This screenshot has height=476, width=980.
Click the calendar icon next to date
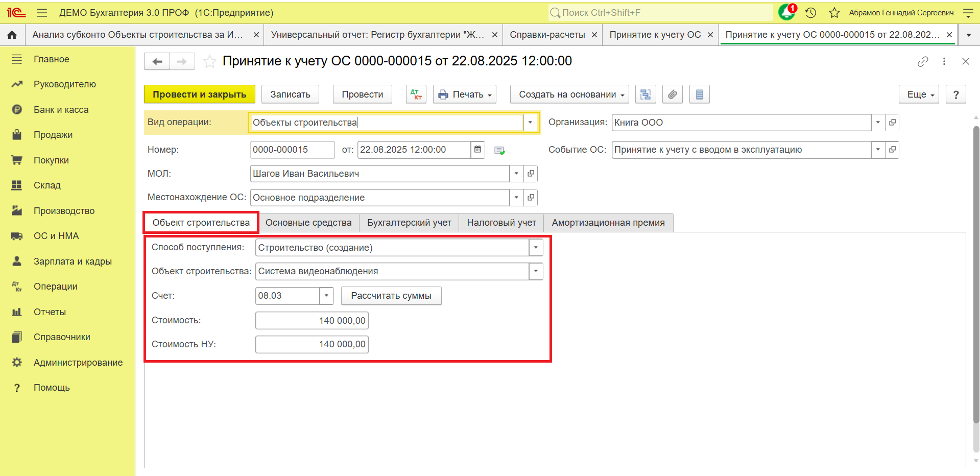click(x=477, y=150)
